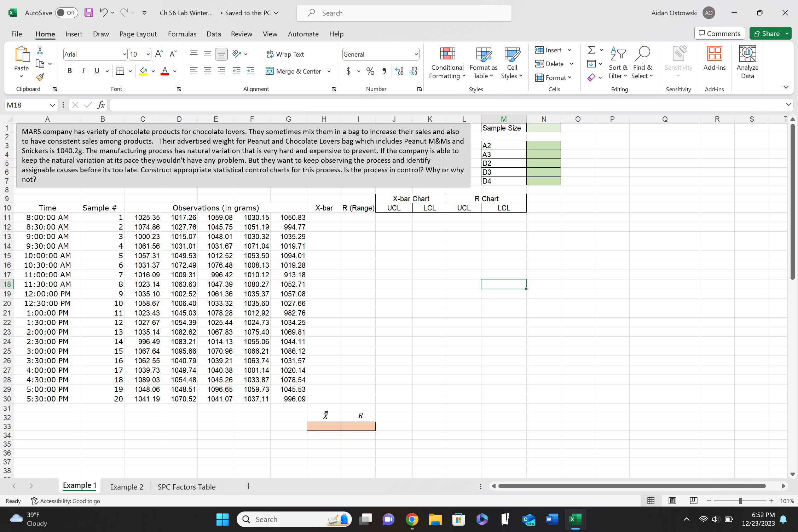798x532 pixels.
Task: Click the AutoSum sigma icon
Action: click(591, 50)
